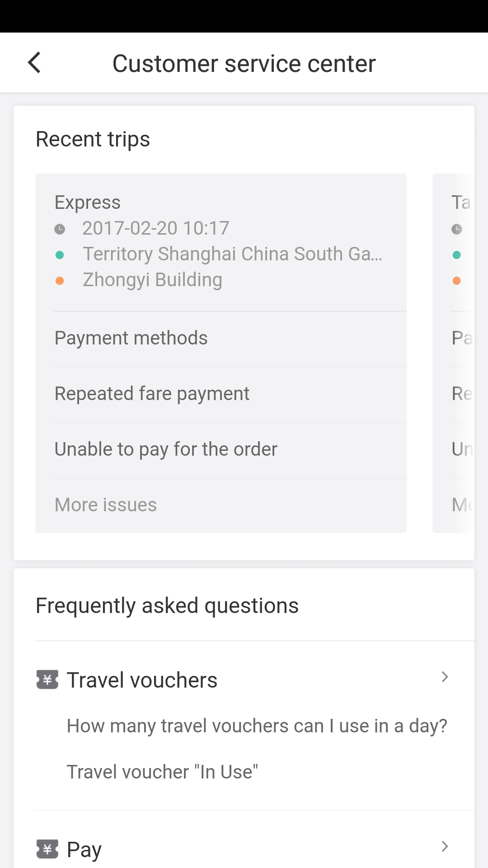
Task: Tap the back arrow icon
Action: coord(34,62)
